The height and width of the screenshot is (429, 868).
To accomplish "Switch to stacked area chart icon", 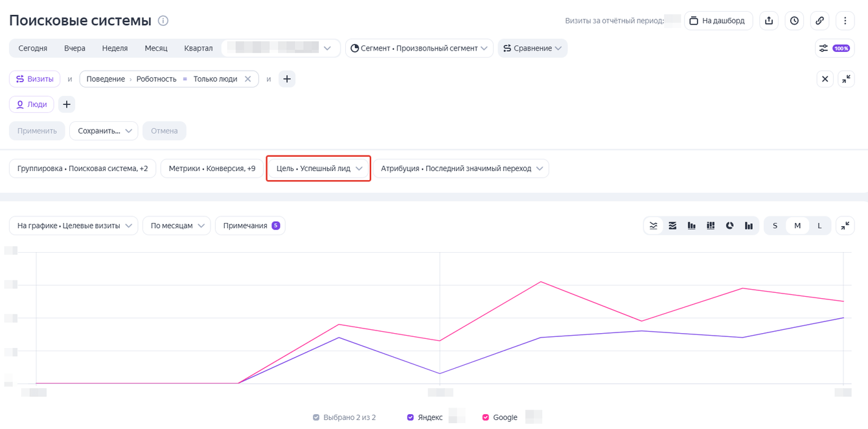I will (672, 226).
